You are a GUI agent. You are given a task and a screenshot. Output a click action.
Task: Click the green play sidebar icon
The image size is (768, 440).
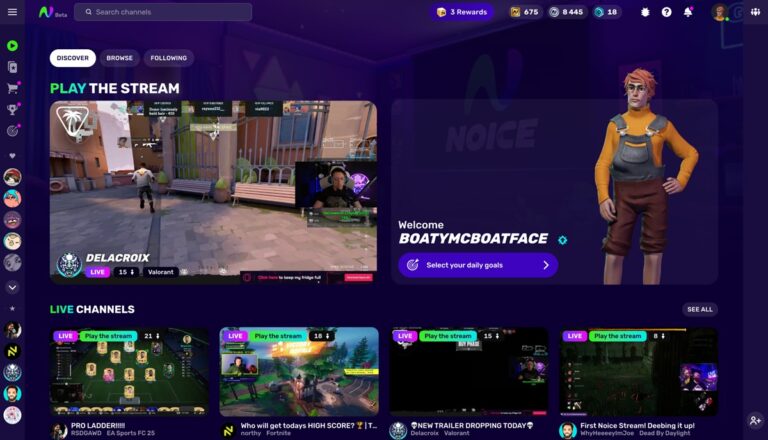pyautogui.click(x=12, y=46)
